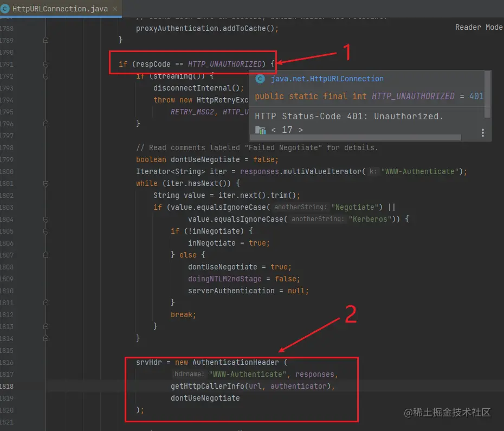Click AuthenticationHeader constructor on line 1816

pos(236,362)
